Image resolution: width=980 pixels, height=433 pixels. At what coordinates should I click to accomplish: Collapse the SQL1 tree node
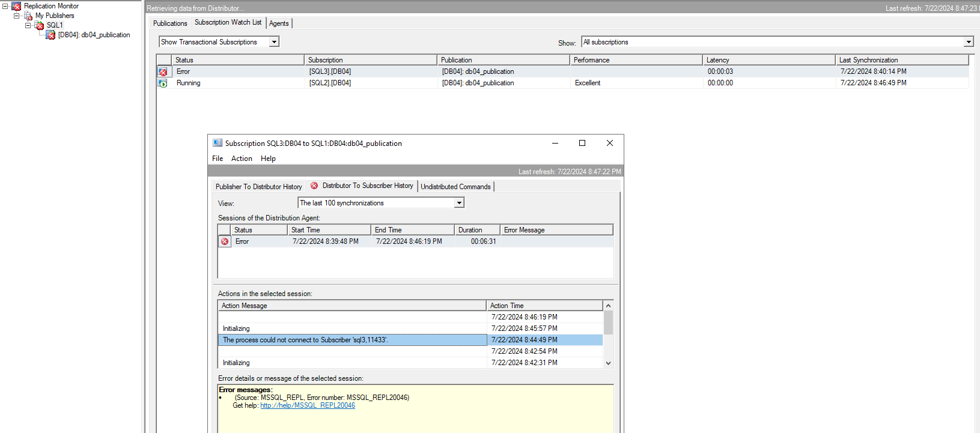pyautogui.click(x=28, y=25)
